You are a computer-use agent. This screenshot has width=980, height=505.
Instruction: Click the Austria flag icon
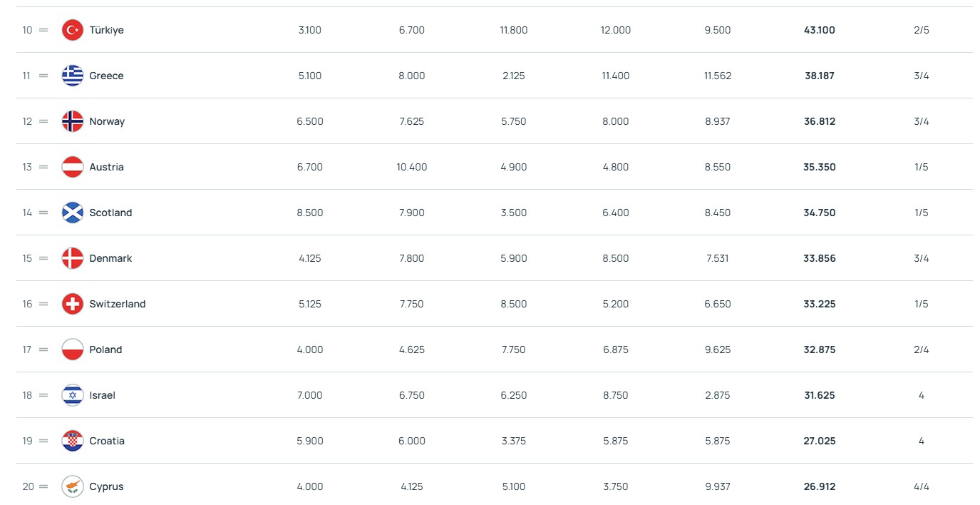73,167
